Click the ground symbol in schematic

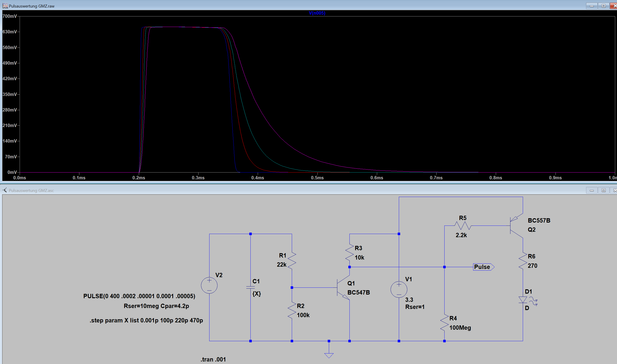click(x=329, y=355)
